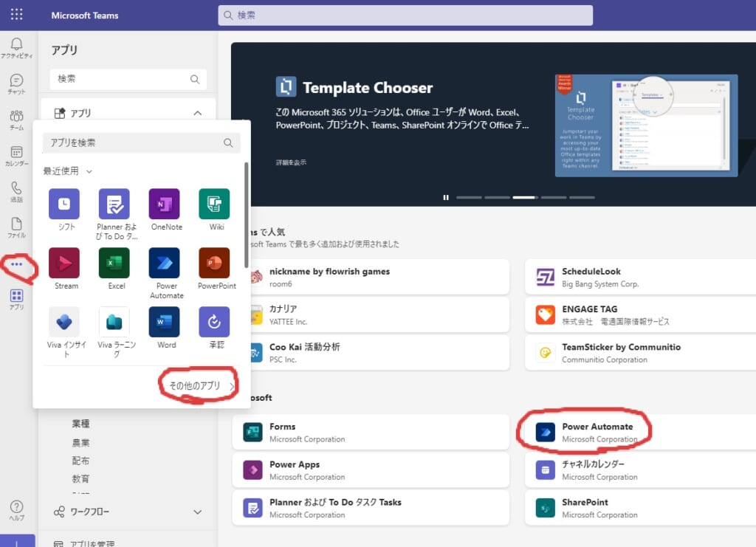The width and height of the screenshot is (756, 547).
Task: Open the Approvals (承認) app icon
Action: point(214,322)
